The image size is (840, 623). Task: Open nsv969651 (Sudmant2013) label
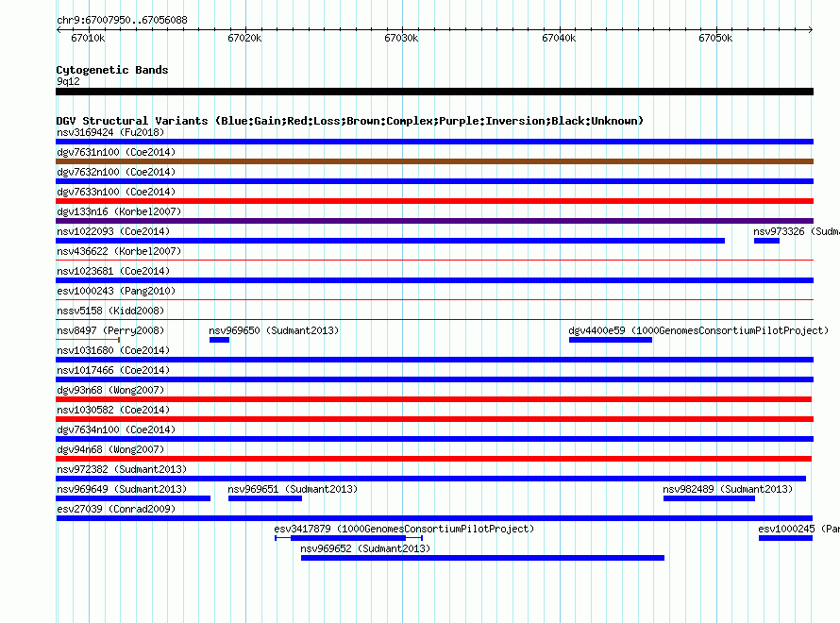pos(293,489)
